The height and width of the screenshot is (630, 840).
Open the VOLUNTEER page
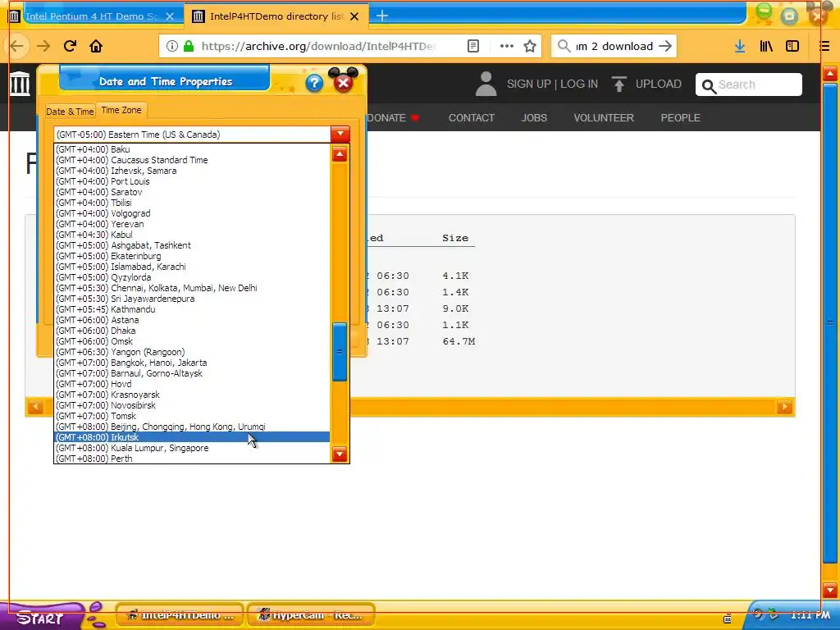pyautogui.click(x=604, y=118)
